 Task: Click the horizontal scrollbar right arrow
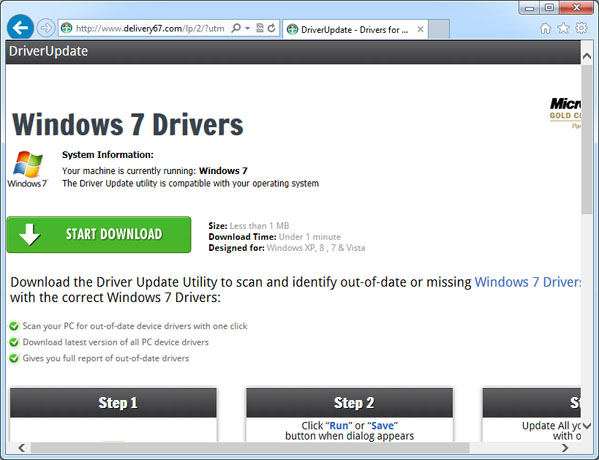(x=565, y=448)
